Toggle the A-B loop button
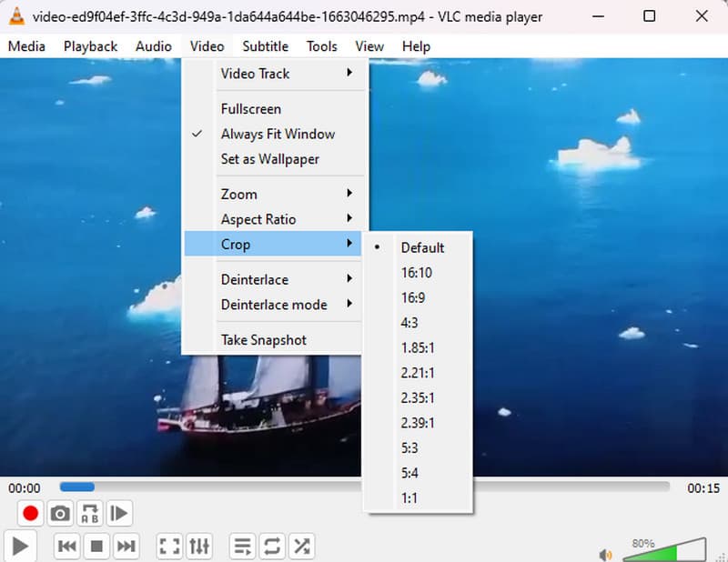This screenshot has width=728, height=562. click(89, 513)
